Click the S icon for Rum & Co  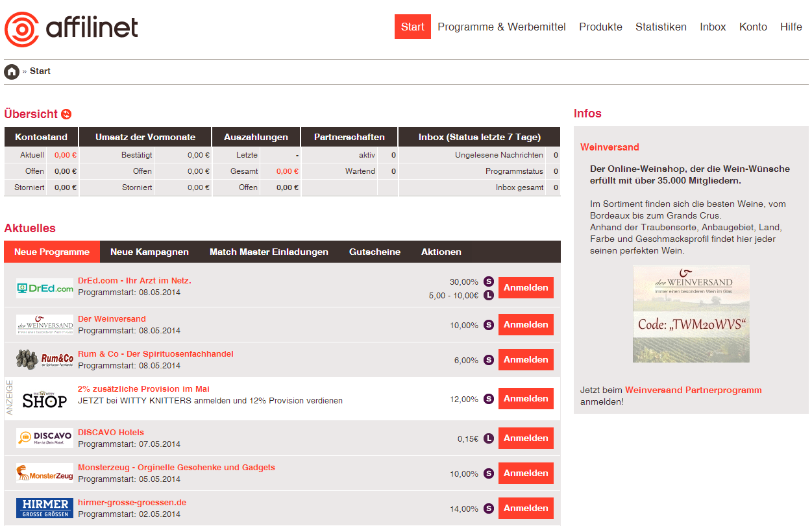pyautogui.click(x=489, y=360)
